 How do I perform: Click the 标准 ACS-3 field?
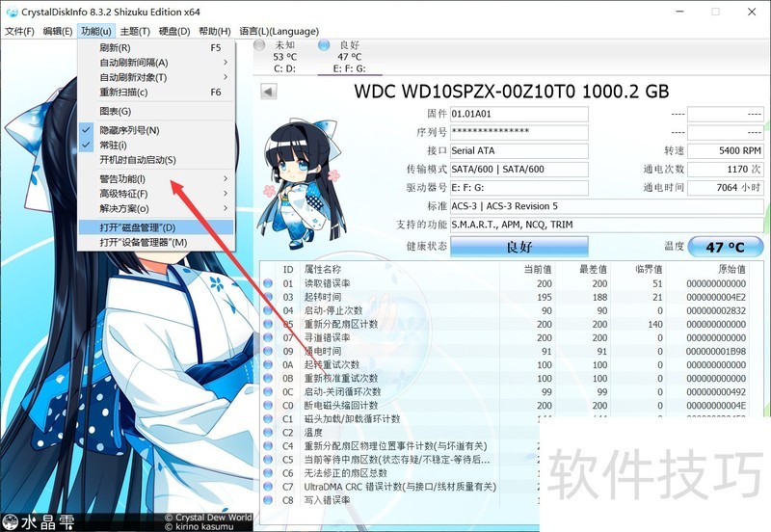tap(607, 206)
